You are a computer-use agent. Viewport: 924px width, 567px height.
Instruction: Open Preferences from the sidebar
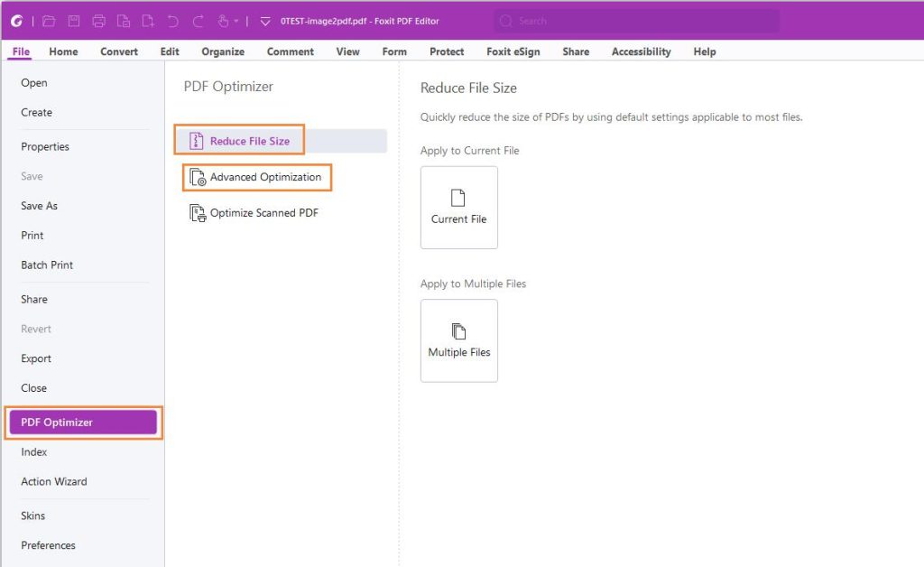point(48,545)
